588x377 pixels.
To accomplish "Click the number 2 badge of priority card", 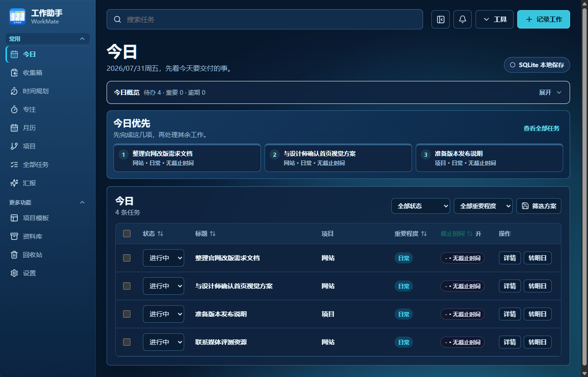I will coord(275,154).
